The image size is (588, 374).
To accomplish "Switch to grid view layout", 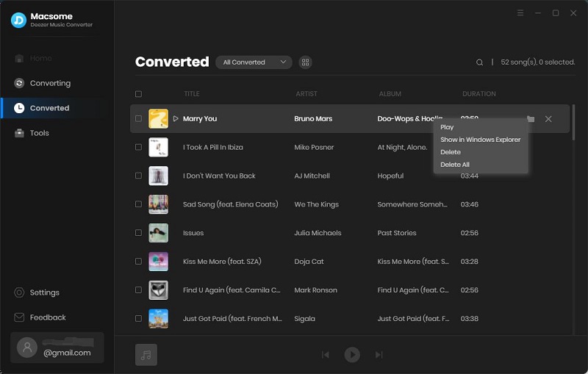I will [305, 62].
